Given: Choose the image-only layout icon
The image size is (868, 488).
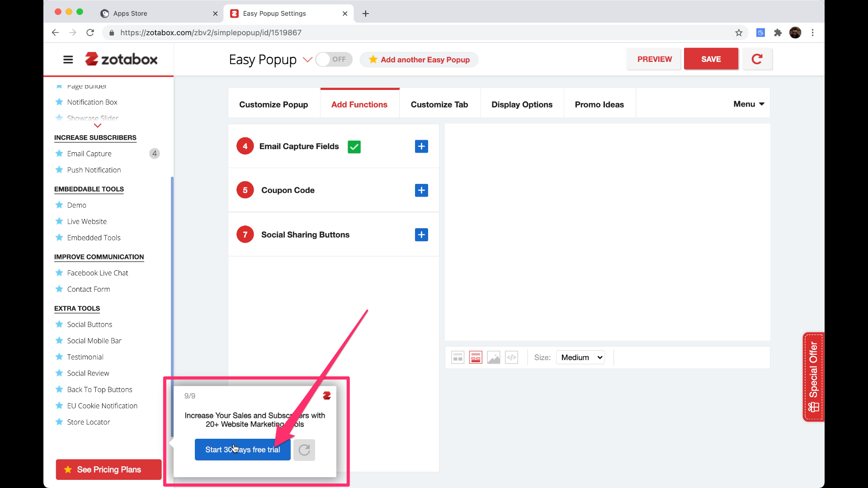Looking at the screenshot, I should pyautogui.click(x=493, y=357).
